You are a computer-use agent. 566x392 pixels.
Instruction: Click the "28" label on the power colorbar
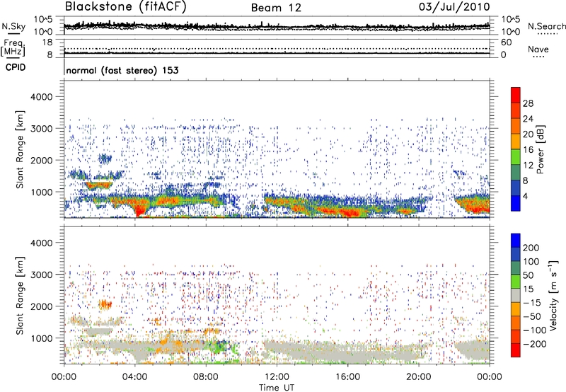point(528,103)
